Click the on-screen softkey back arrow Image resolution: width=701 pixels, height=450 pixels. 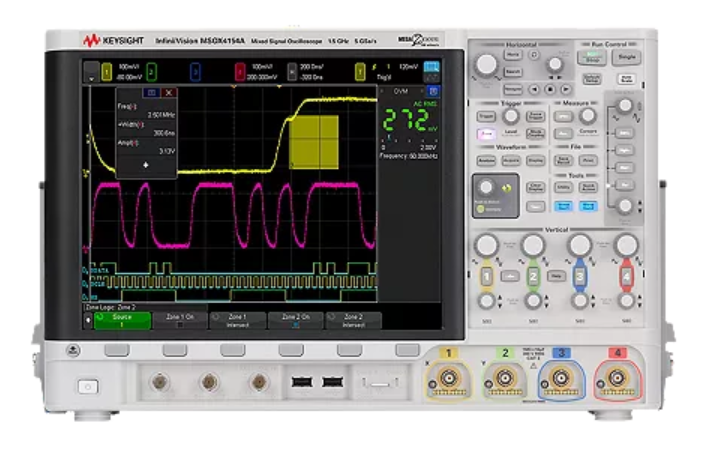(x=88, y=320)
